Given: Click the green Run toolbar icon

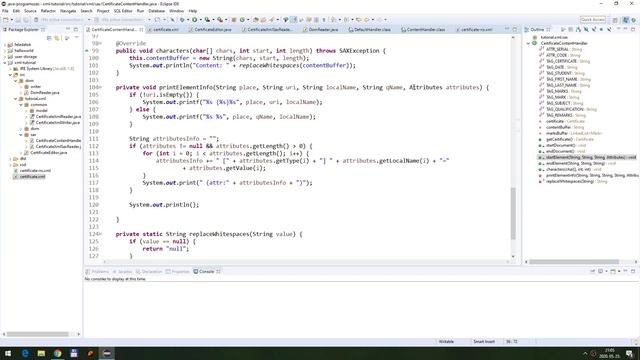Looking at the screenshot, I should click(x=195, y=20).
